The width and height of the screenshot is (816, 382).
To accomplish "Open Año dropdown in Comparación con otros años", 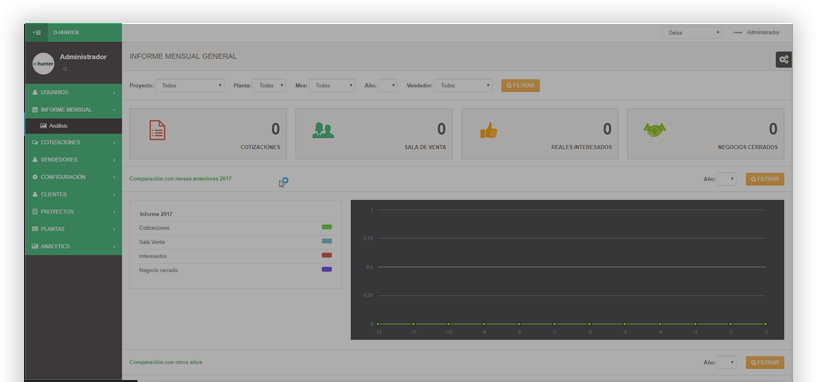I will (x=726, y=362).
